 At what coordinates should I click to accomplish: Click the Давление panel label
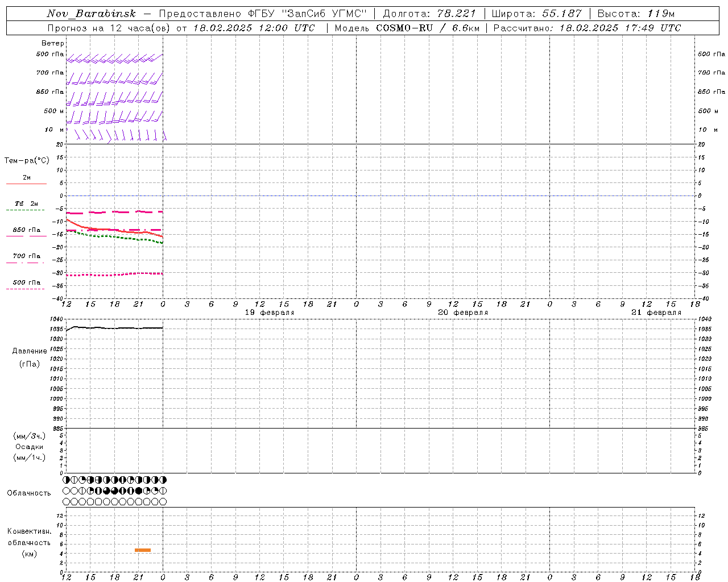30,351
